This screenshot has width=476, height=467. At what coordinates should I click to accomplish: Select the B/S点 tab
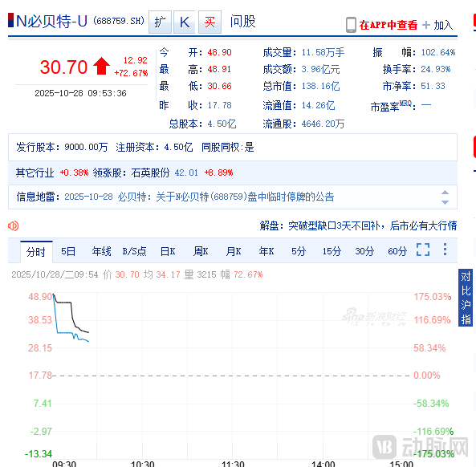135,252
